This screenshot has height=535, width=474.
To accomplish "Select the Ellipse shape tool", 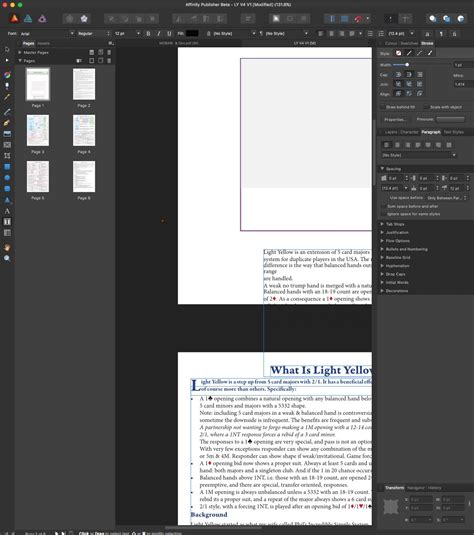I will point(7,177).
